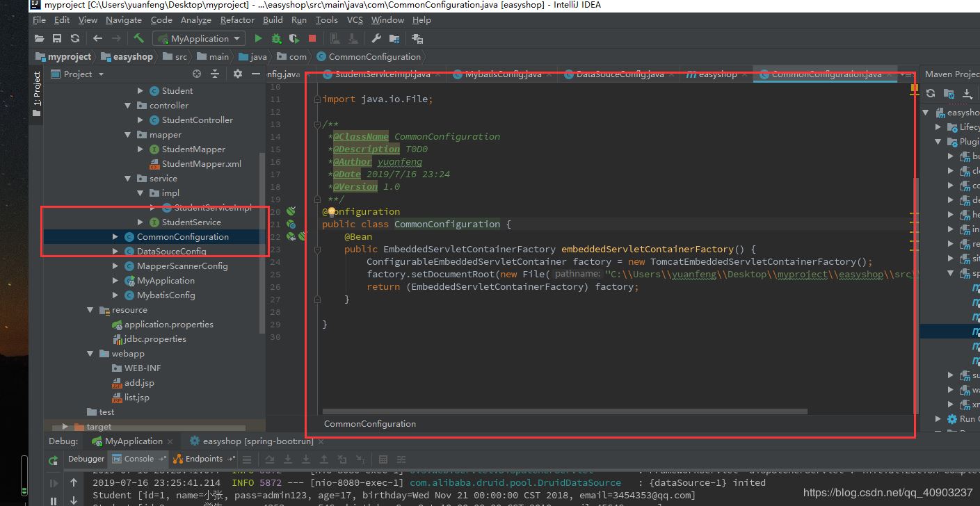Build the project using the hammer icon
Viewport: 980px width, 506px height.
click(138, 39)
